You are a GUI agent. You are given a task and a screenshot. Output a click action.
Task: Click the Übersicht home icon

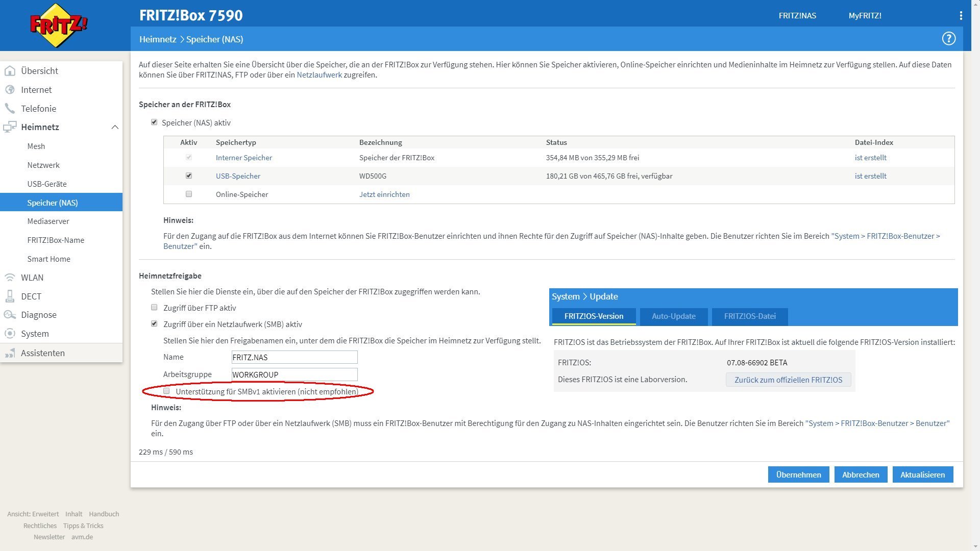pyautogui.click(x=10, y=71)
